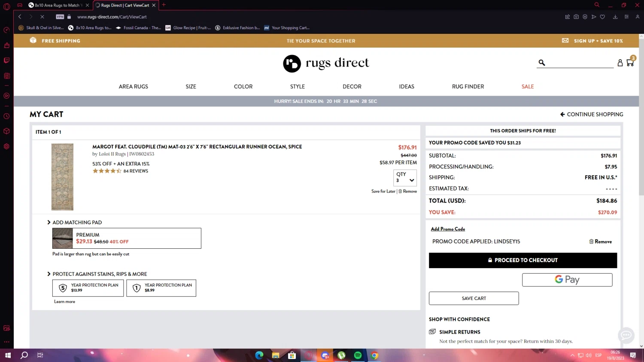Open 84 Reviews link
The image size is (644, 362).
click(136, 171)
